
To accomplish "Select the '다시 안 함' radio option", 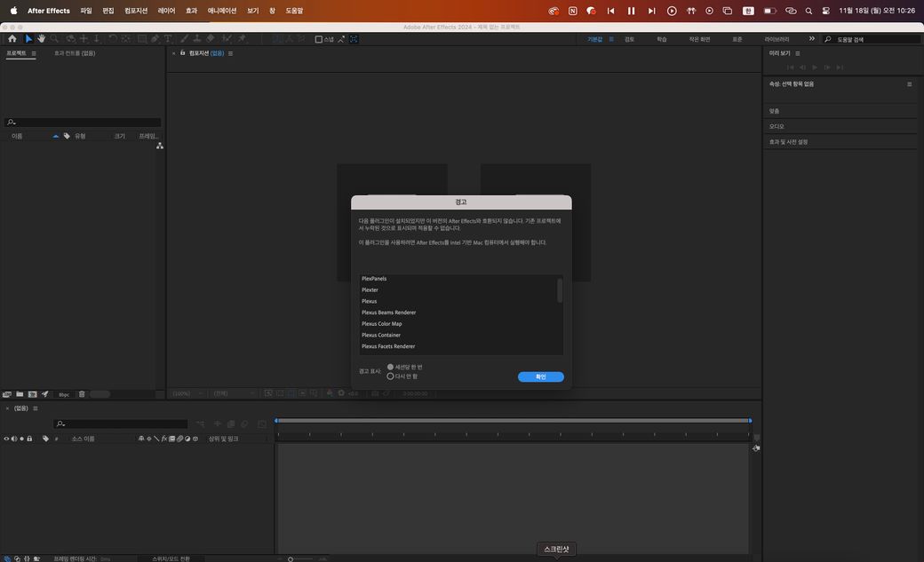I will click(x=391, y=376).
